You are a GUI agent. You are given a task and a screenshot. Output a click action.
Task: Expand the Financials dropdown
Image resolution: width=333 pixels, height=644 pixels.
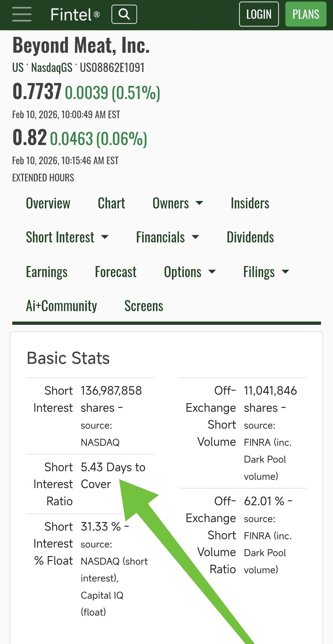[x=168, y=237]
